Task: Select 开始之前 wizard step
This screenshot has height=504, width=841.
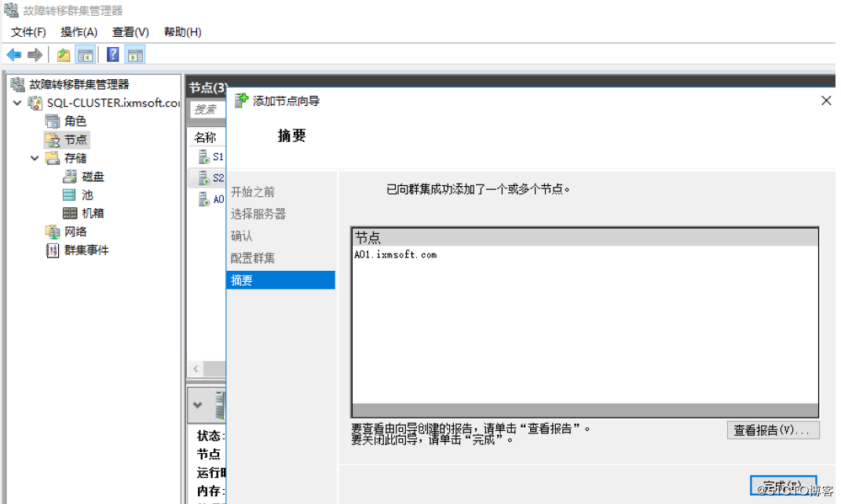Action: click(x=253, y=192)
